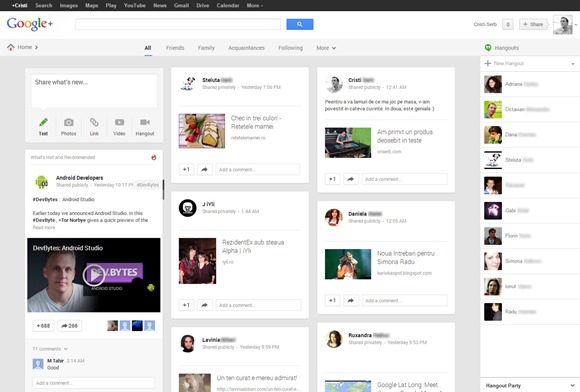The width and height of the screenshot is (580, 392).
Task: Expand the Home navigation chevron
Action: point(36,47)
